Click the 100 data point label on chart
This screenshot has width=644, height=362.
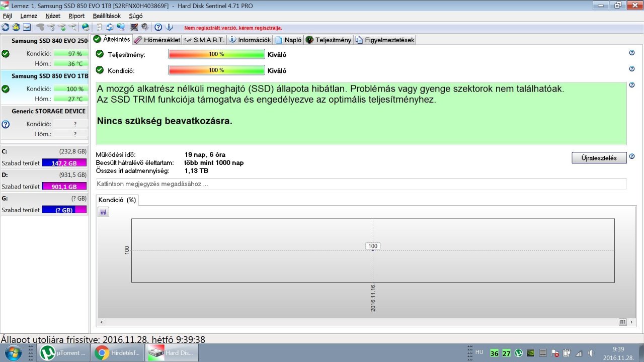(373, 246)
